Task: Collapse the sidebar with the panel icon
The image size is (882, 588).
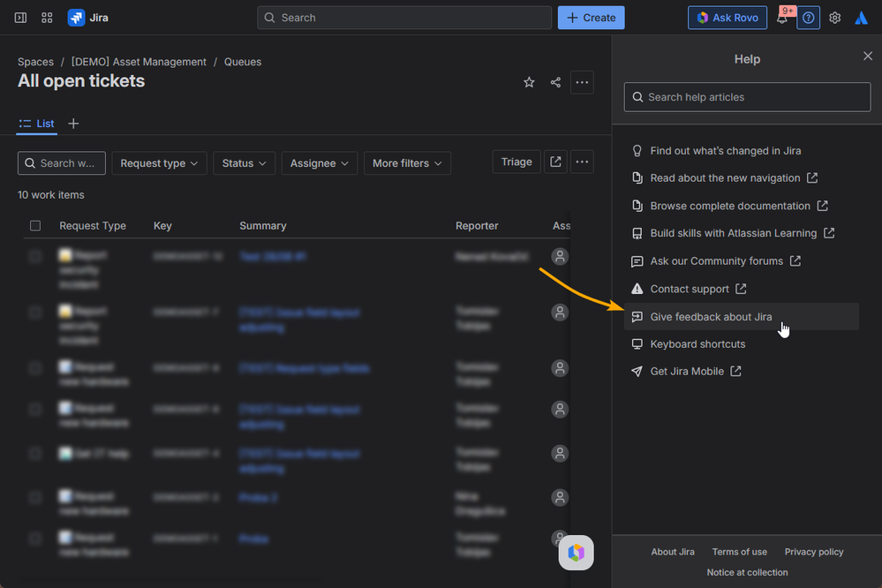Action: [20, 18]
